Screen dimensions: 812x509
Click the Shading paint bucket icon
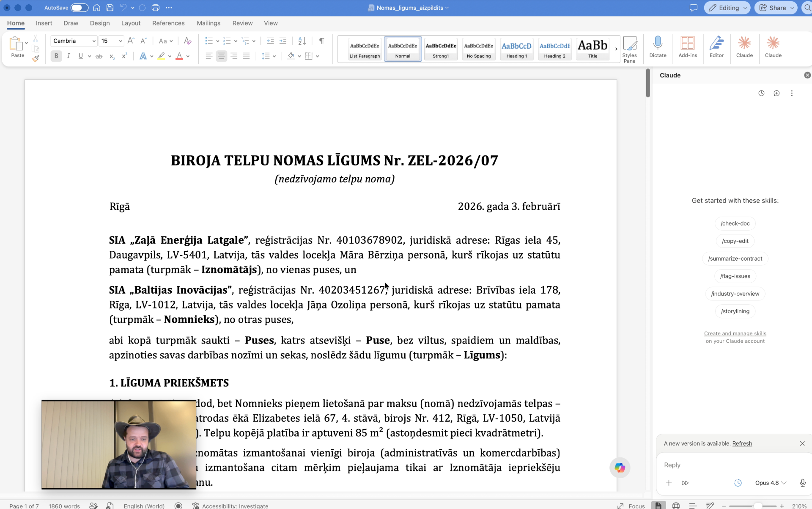coord(291,56)
